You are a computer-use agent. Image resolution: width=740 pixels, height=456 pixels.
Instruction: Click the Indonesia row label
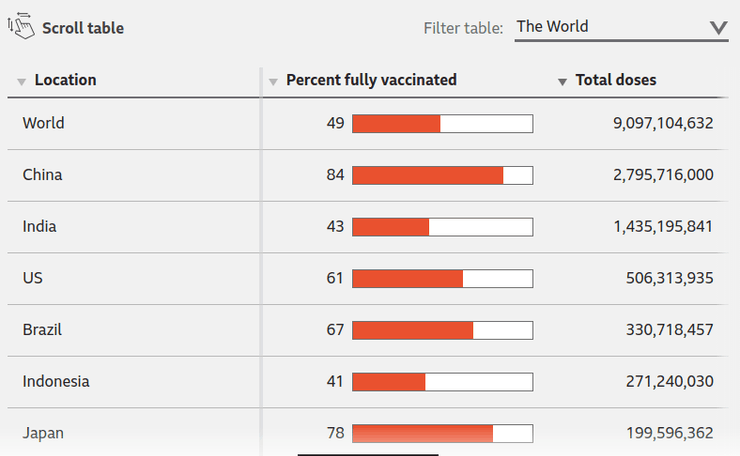[x=56, y=381]
